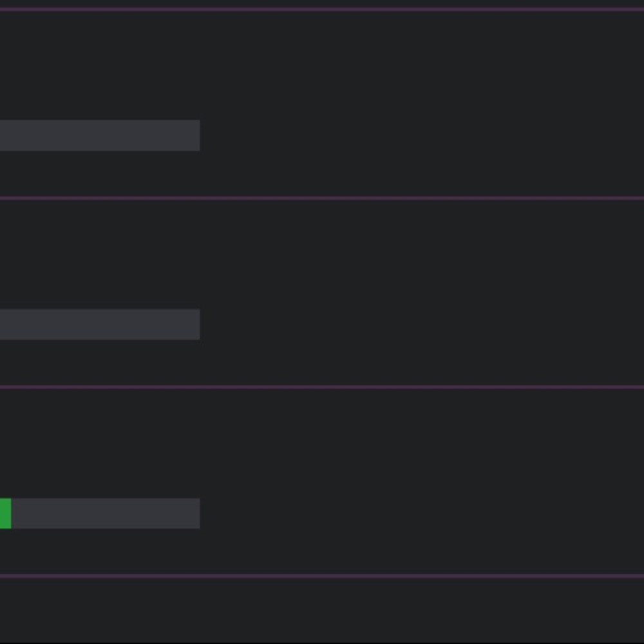Click the left edge of the middle bar
The width and height of the screenshot is (644, 644).
point(3,324)
